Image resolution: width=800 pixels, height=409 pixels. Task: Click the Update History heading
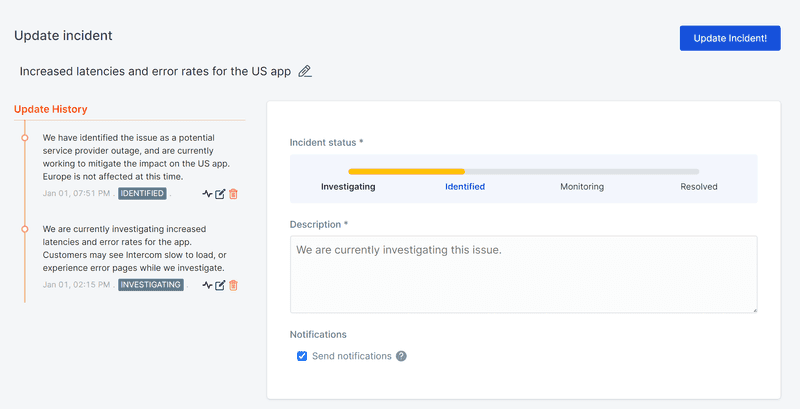click(x=50, y=109)
